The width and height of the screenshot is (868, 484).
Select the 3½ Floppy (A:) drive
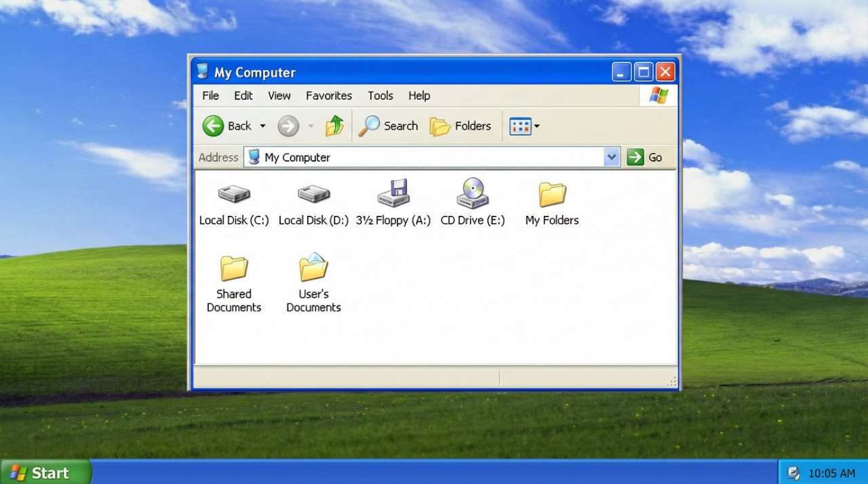[x=393, y=200]
